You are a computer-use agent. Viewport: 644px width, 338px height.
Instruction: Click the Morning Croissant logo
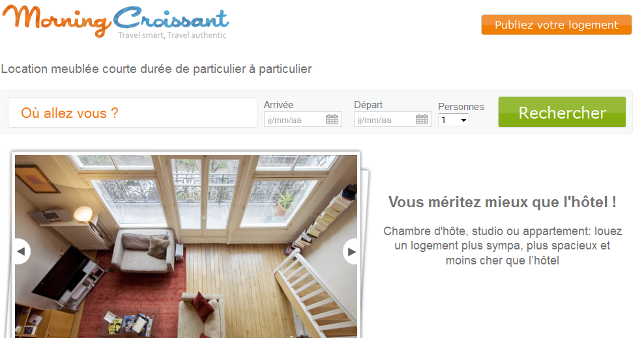click(x=116, y=21)
